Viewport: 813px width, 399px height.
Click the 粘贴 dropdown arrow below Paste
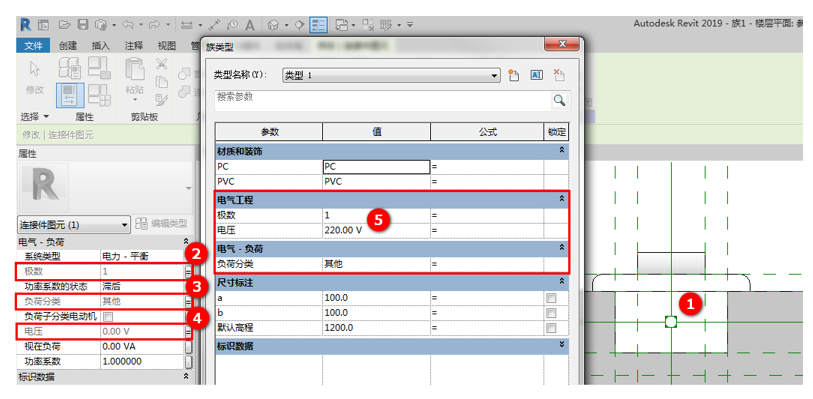pos(135,99)
